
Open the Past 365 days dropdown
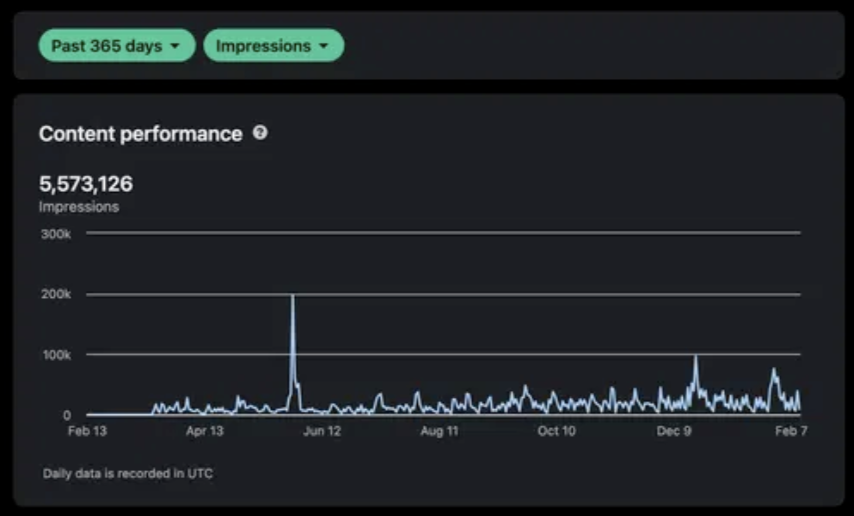point(116,46)
